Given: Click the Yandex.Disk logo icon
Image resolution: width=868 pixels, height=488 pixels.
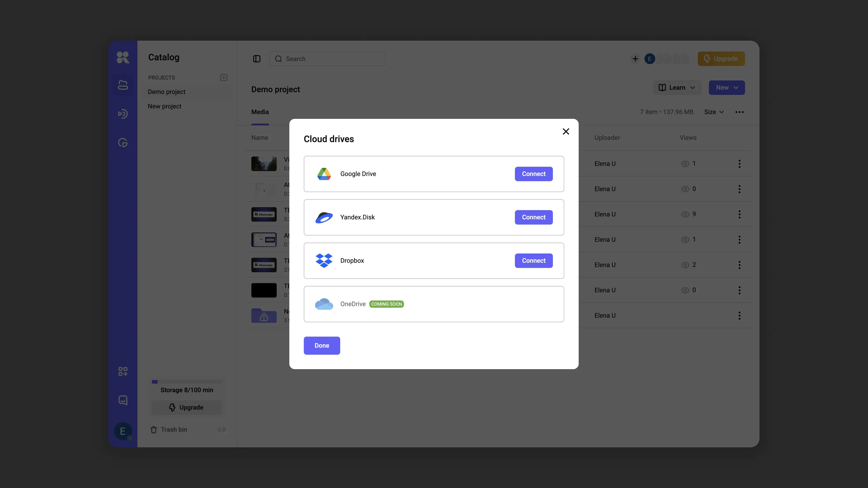Looking at the screenshot, I should click(324, 218).
